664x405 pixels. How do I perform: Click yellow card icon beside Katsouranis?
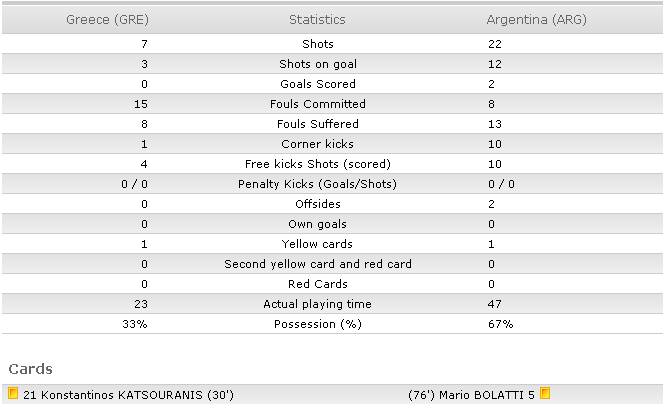point(13,394)
